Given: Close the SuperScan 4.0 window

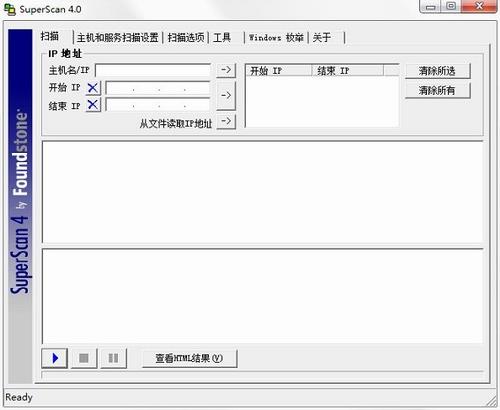Looking at the screenshot, I should point(479,7).
